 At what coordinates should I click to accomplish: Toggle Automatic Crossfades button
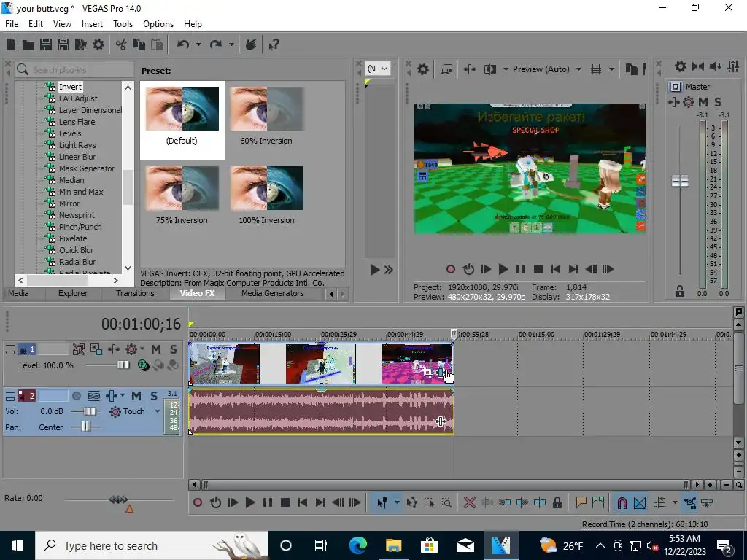(640, 503)
